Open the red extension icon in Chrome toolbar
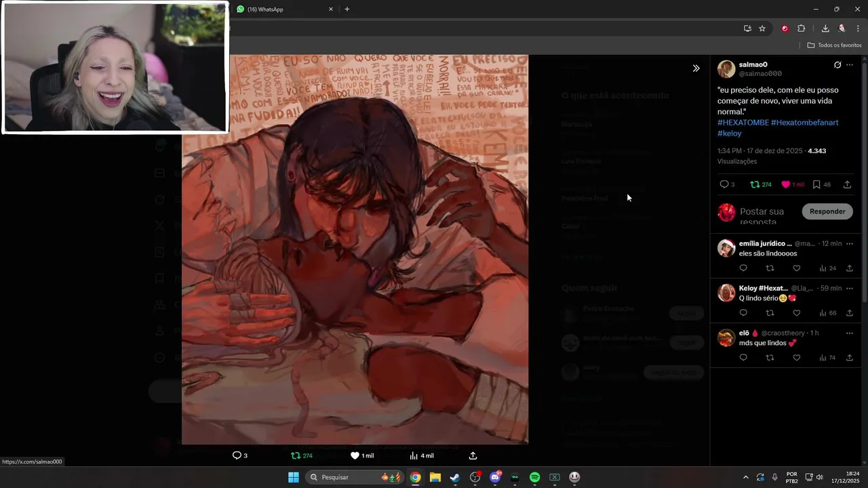Image resolution: width=868 pixels, height=488 pixels. 785,28
